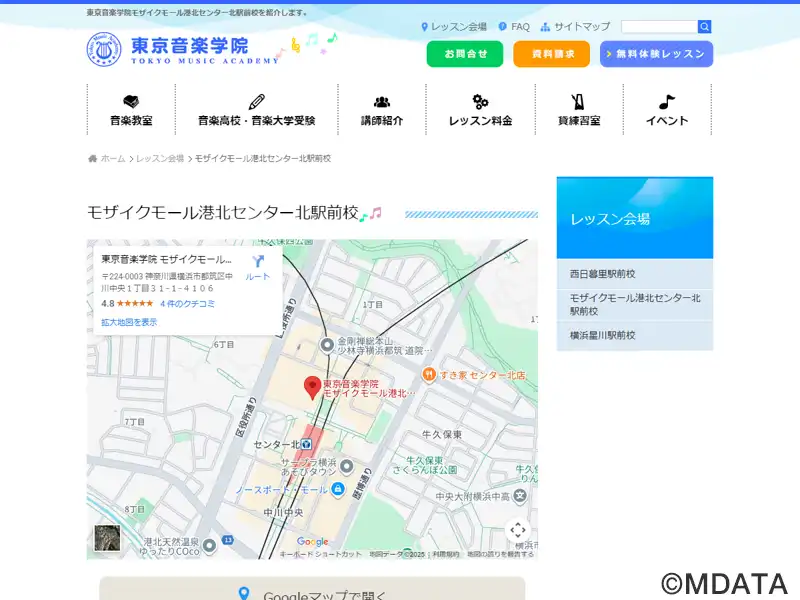Click the site search text field
The image size is (800, 600).
(x=658, y=27)
